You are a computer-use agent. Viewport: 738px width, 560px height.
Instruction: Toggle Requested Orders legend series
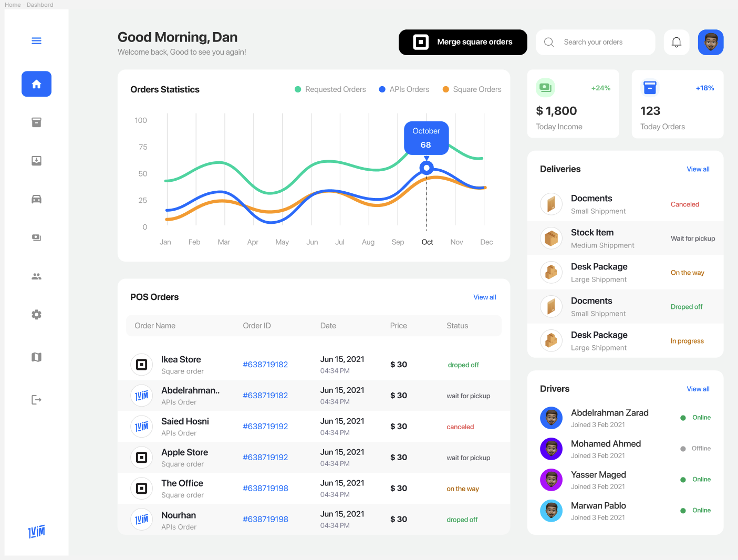[x=330, y=90]
